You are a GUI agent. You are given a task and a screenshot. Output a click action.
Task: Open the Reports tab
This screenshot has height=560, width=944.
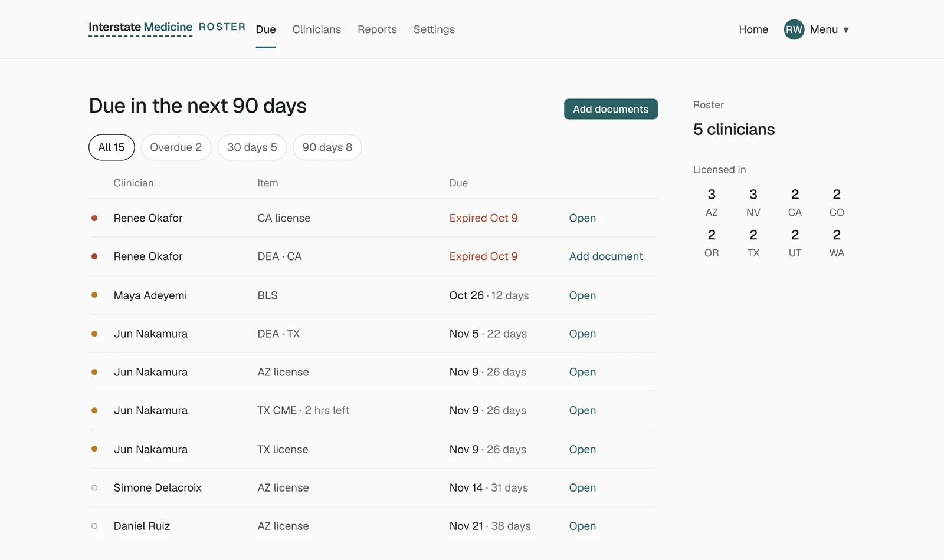coord(377,29)
